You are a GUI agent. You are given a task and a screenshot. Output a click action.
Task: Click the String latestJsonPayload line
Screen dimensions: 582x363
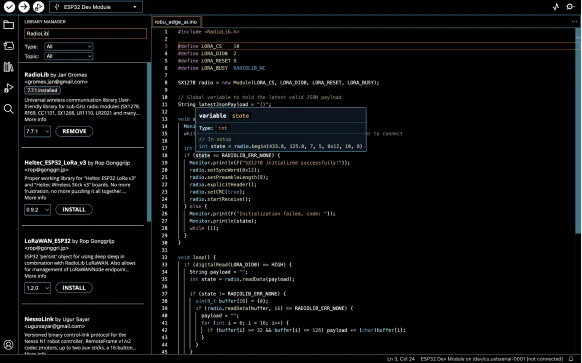[x=225, y=104]
